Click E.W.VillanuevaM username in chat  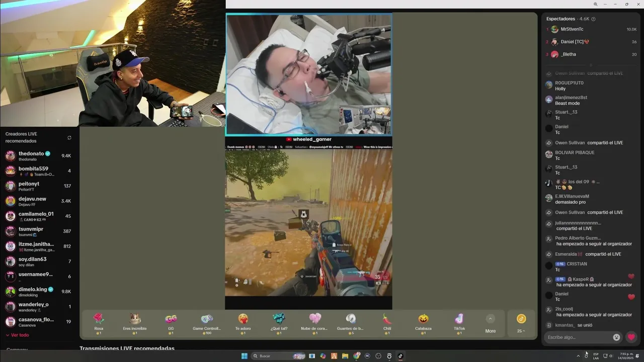point(572,196)
